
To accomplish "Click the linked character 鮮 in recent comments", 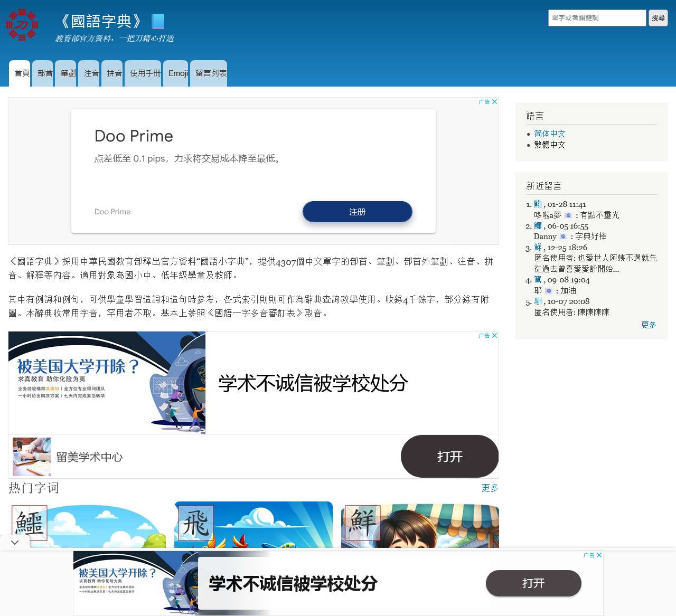I will coord(538,248).
